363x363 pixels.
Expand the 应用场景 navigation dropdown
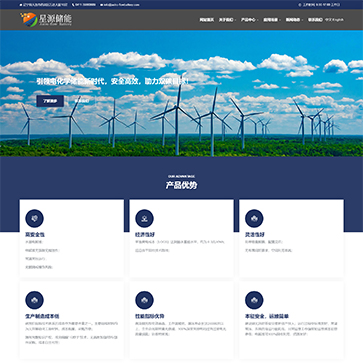point(271,20)
